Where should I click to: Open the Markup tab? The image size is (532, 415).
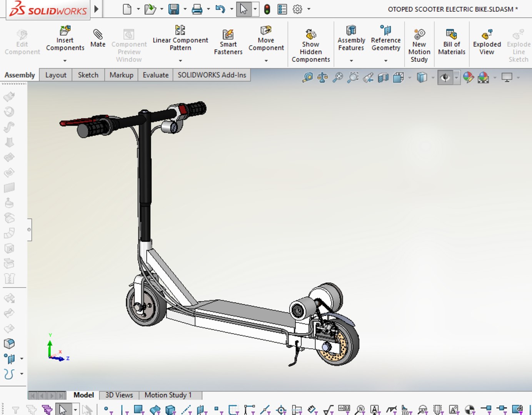click(122, 75)
